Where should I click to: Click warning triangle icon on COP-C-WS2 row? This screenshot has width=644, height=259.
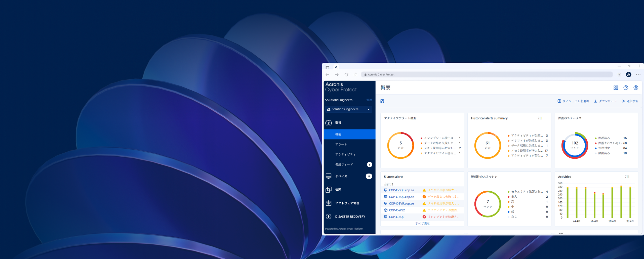(x=424, y=210)
